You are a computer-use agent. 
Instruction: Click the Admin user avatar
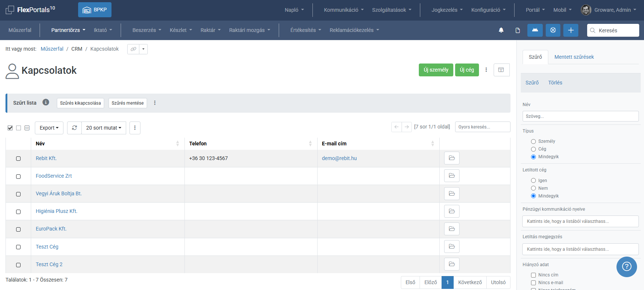586,10
